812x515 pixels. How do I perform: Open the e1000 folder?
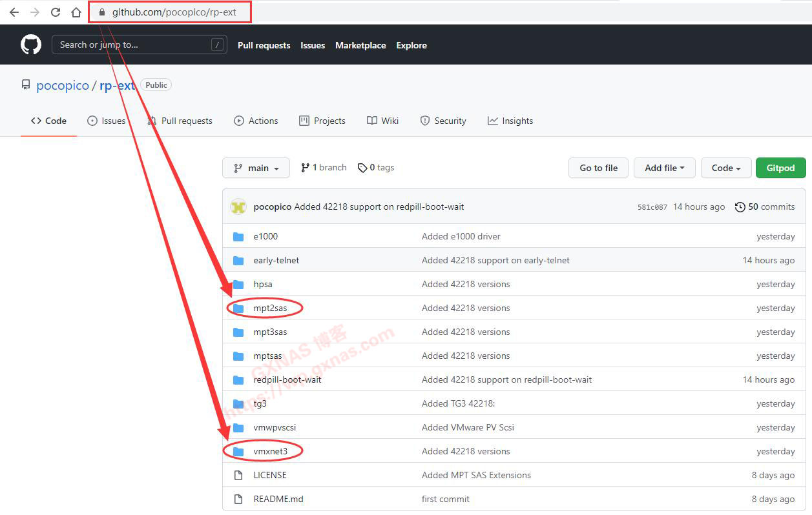[x=265, y=236]
